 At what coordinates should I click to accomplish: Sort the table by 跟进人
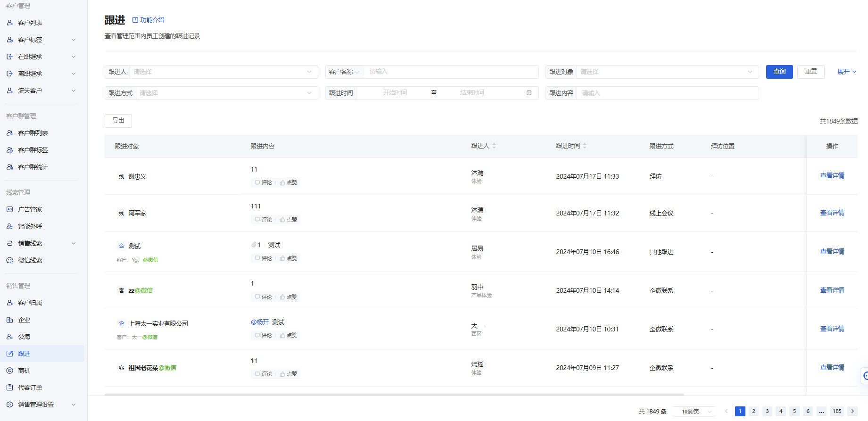(x=494, y=146)
